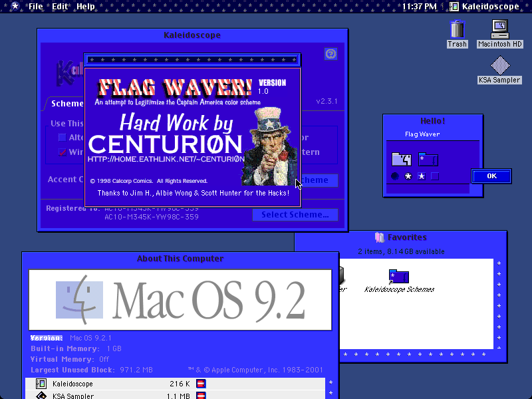Click the Virtual Memory value Off
Screen dimensions: 532x399
[x=104, y=359]
